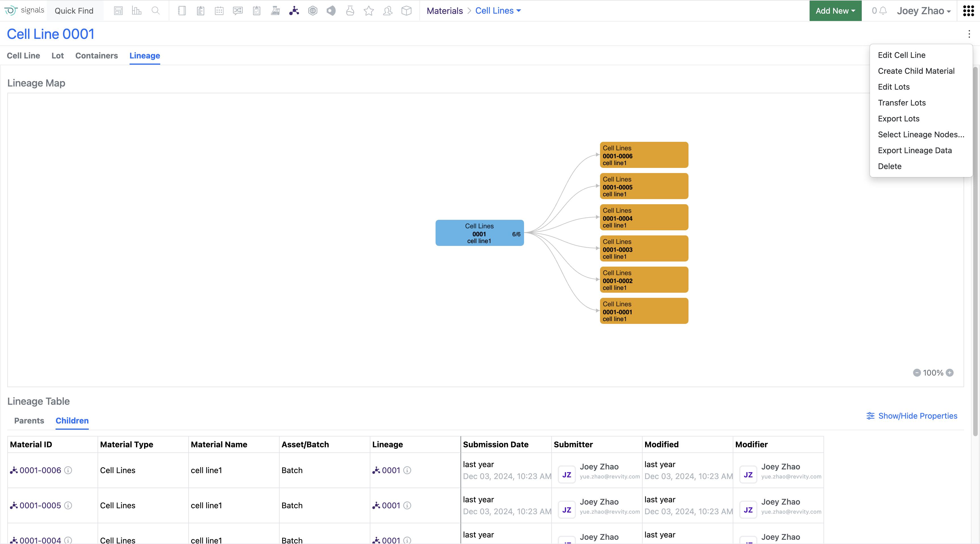Screen dimensions: 980x544
Task: Open the 0001-0005 Material ID link
Action: [x=40, y=506]
